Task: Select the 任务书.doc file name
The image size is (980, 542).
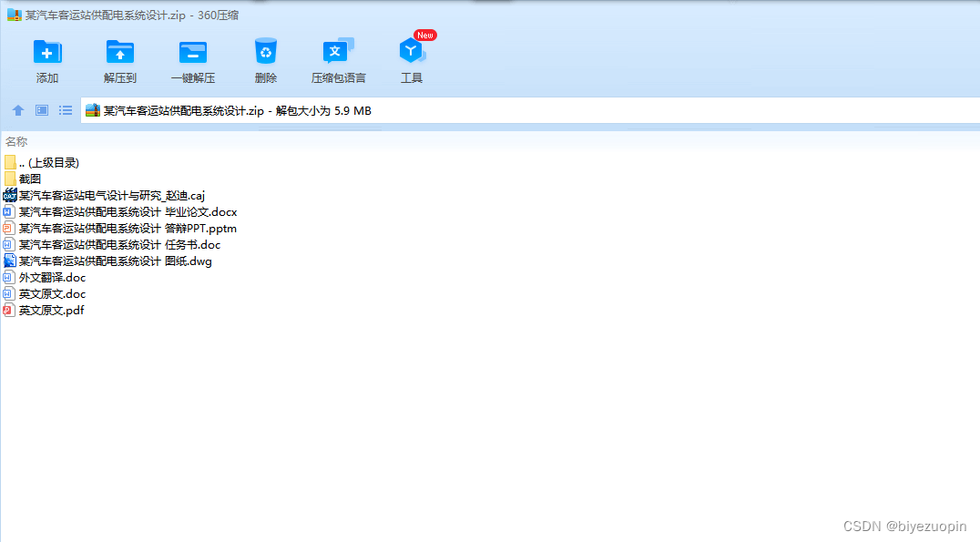Action: (x=119, y=244)
